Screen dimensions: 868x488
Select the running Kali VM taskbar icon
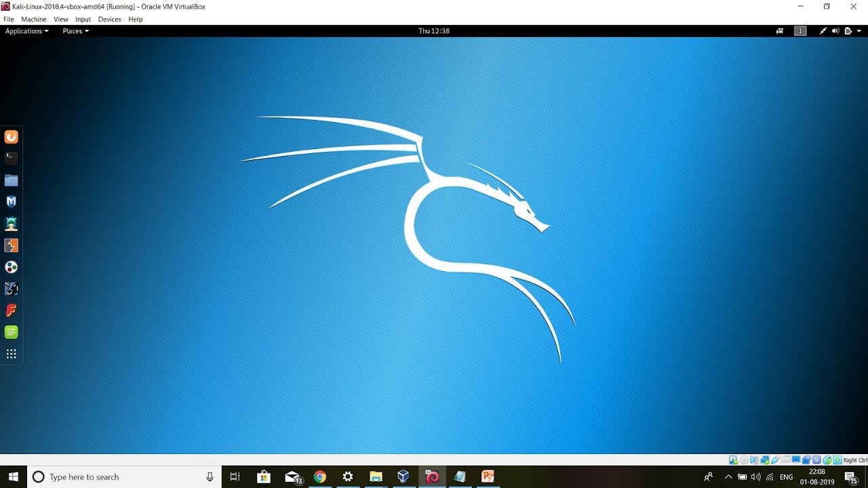pos(432,477)
